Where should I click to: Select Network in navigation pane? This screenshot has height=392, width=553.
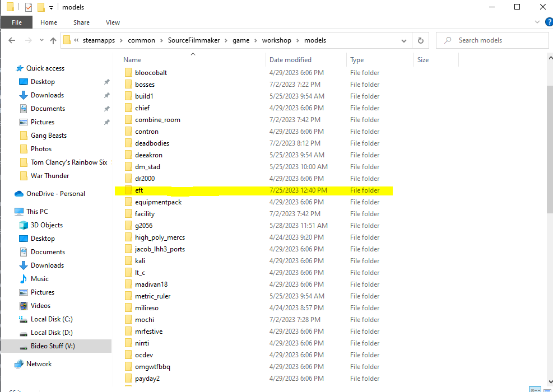39,364
